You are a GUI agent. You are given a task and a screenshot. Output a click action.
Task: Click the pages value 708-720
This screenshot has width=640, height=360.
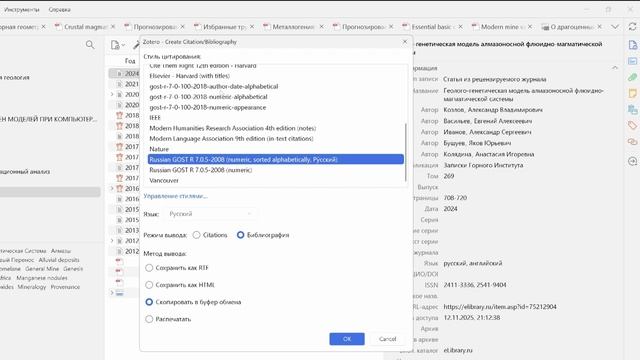tap(455, 198)
